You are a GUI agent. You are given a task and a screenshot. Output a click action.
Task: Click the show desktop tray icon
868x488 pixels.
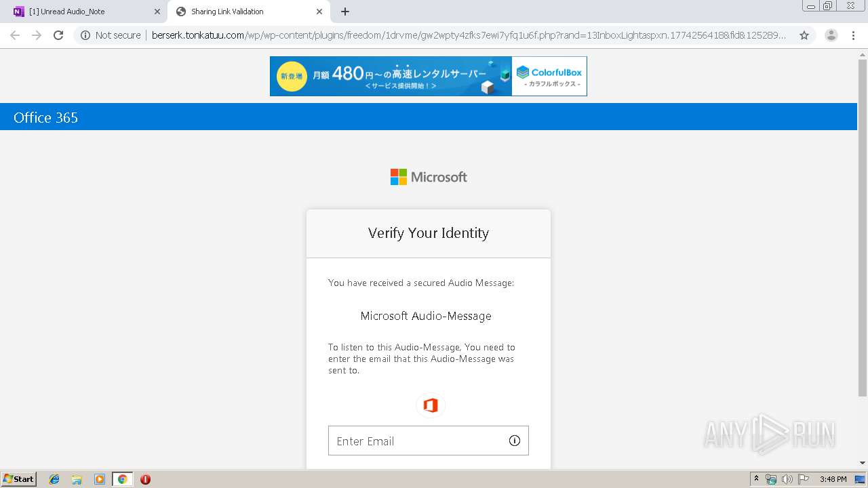coord(861,479)
